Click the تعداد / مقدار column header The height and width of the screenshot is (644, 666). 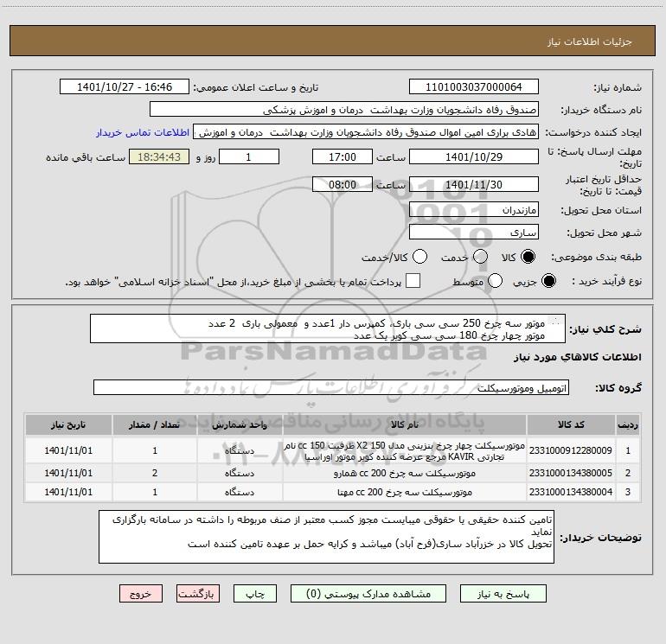pyautogui.click(x=155, y=425)
